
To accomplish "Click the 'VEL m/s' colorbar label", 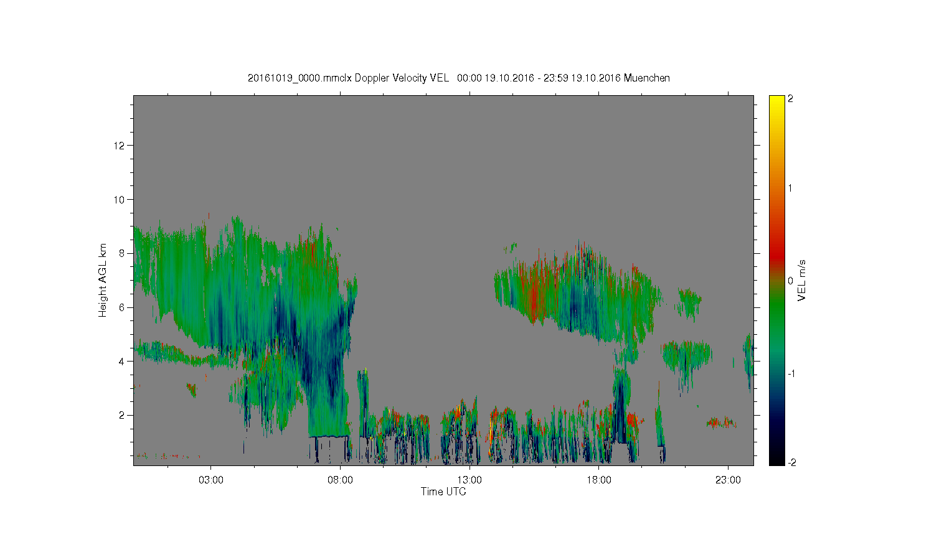I will pos(802,280).
